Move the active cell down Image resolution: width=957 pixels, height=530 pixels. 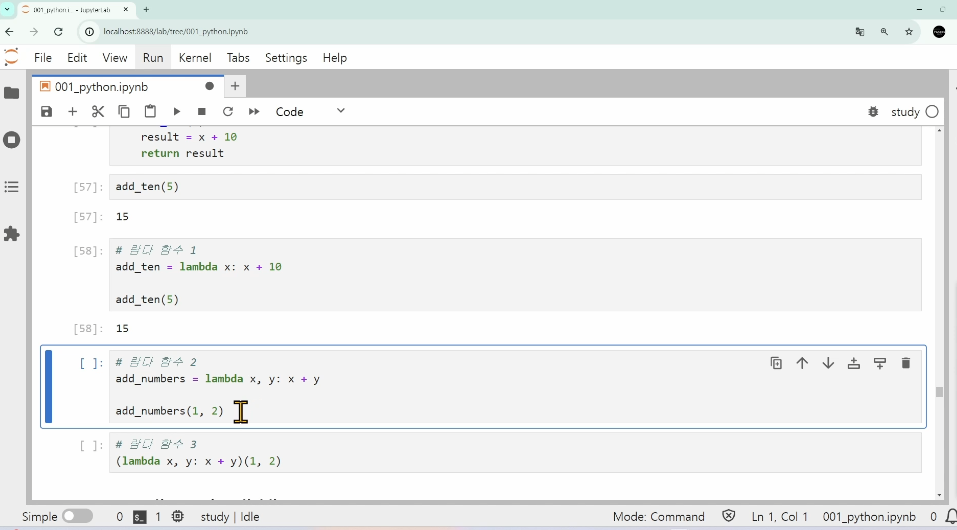pyautogui.click(x=828, y=363)
